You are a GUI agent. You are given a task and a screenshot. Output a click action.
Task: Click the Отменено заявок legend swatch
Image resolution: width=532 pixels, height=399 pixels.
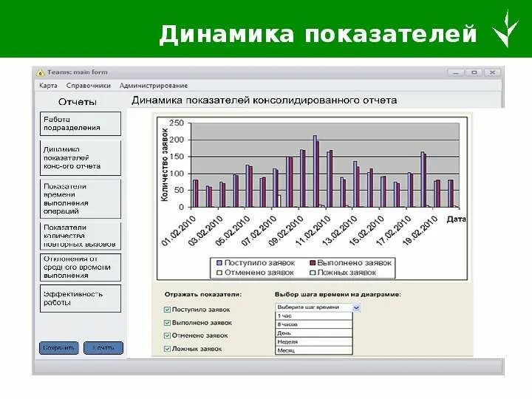click(x=219, y=273)
